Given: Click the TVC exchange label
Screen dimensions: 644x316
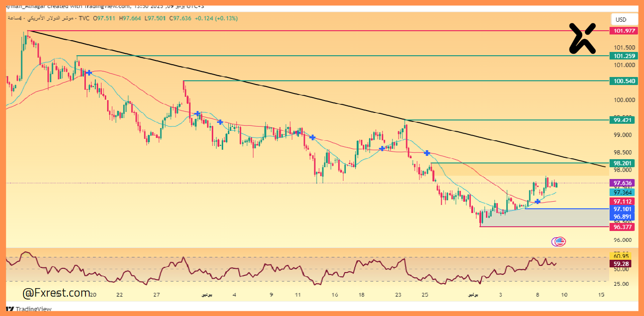Looking at the screenshot, I should [84, 18].
